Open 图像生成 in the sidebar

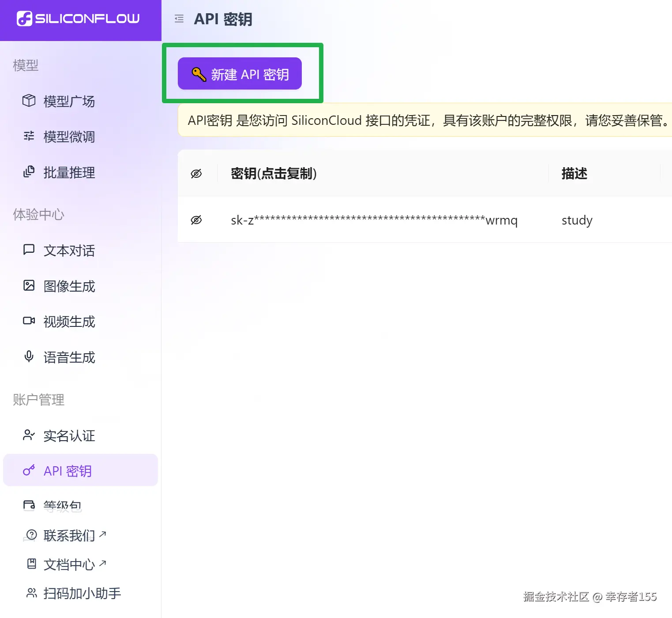[69, 286]
